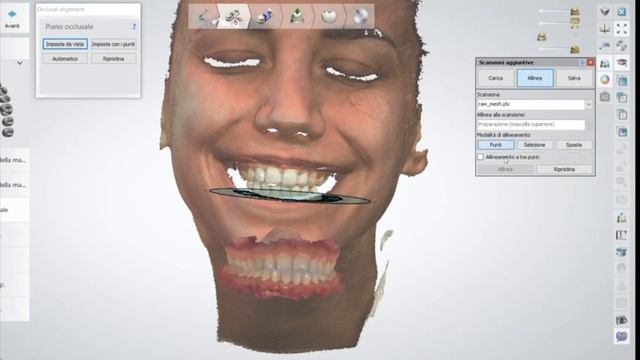Click the jaw view icon at top right toolbar

click(605, 12)
